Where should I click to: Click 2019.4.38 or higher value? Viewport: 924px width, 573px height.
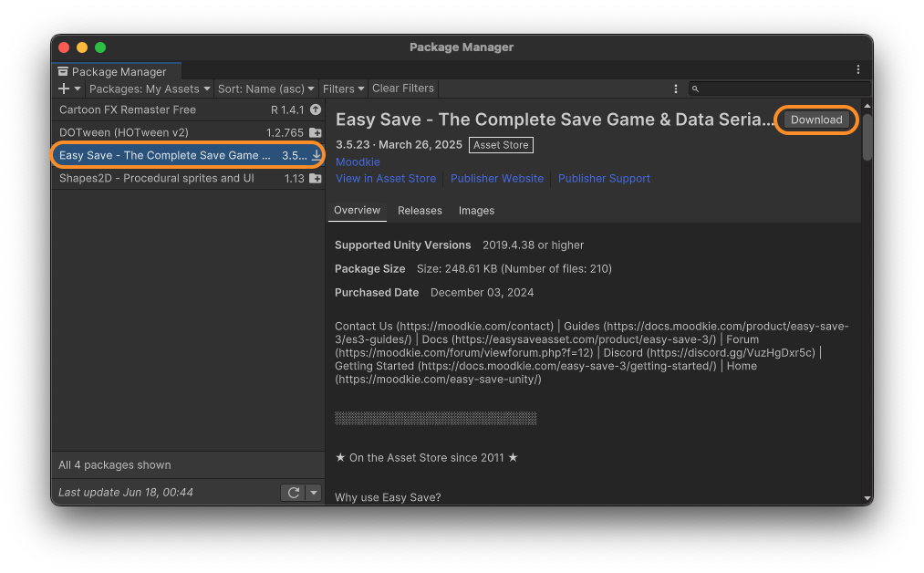534,245
